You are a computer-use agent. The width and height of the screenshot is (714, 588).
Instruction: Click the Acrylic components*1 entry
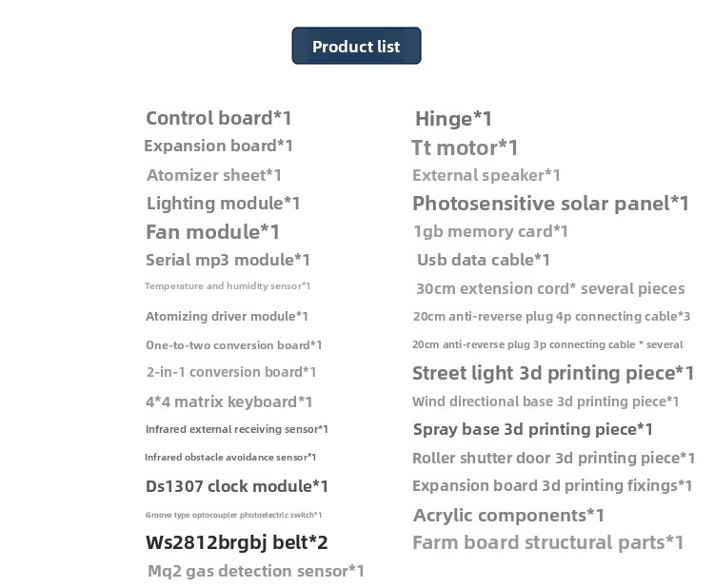point(508,516)
